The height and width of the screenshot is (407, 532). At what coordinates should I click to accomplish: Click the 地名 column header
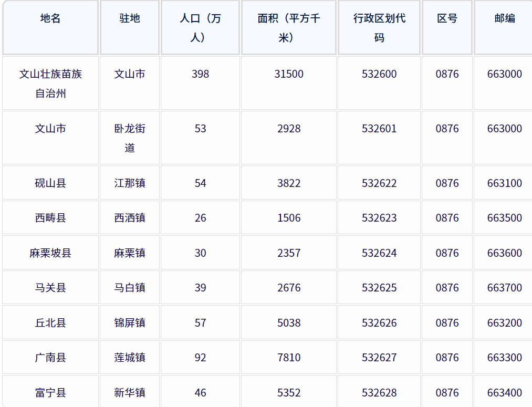pos(50,27)
